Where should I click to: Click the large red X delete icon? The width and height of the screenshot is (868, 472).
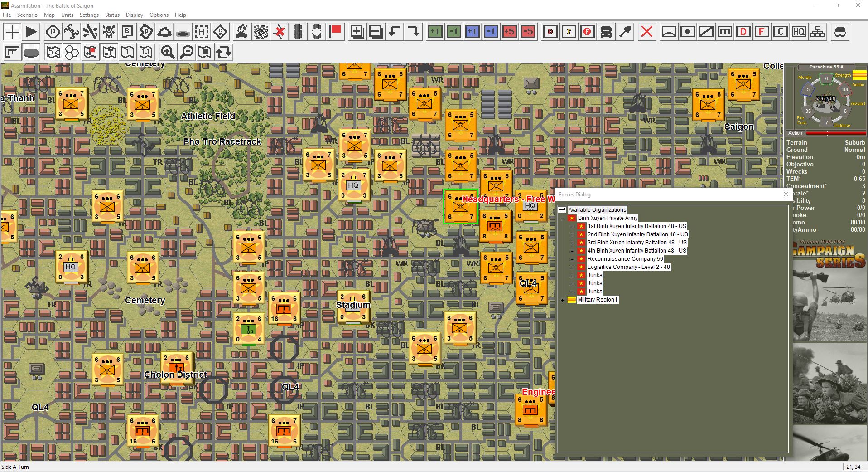(647, 32)
